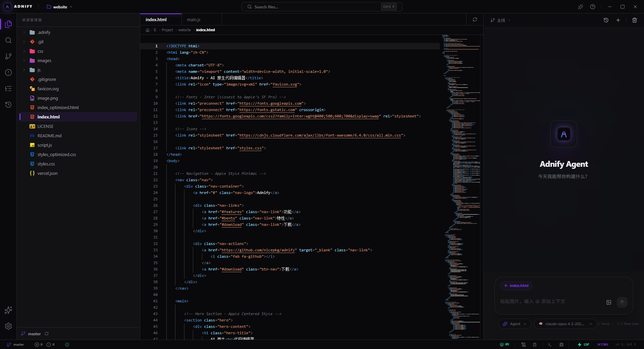Click the attach image icon in chat input
Image resolution: width=644 pixels, height=349 pixels.
[x=608, y=302]
